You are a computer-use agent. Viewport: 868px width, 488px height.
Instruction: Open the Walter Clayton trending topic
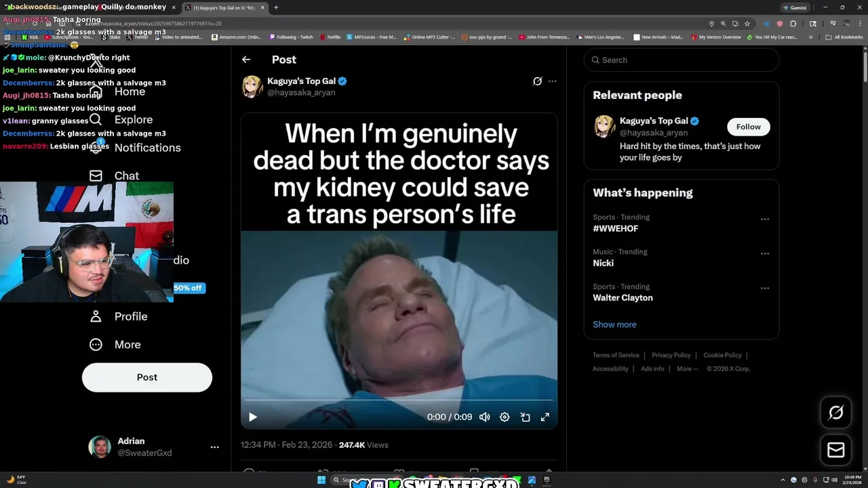[623, 298]
